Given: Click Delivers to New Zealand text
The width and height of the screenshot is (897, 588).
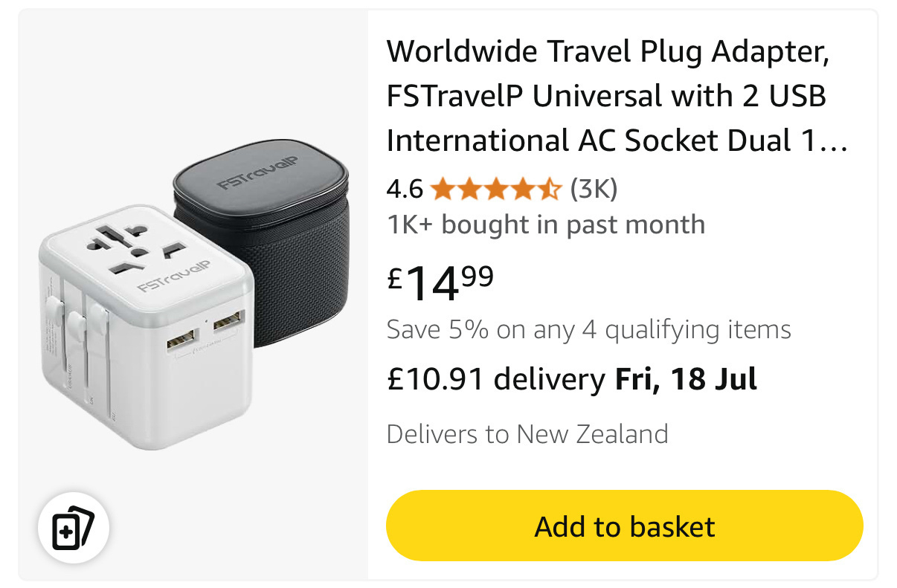Looking at the screenshot, I should pyautogui.click(x=527, y=433).
